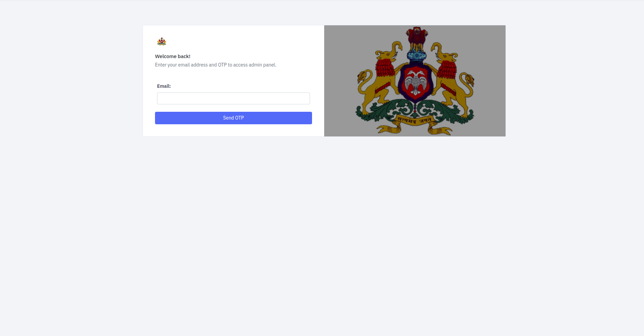Click the blue dharma wheel under the lion capital

(x=417, y=55)
